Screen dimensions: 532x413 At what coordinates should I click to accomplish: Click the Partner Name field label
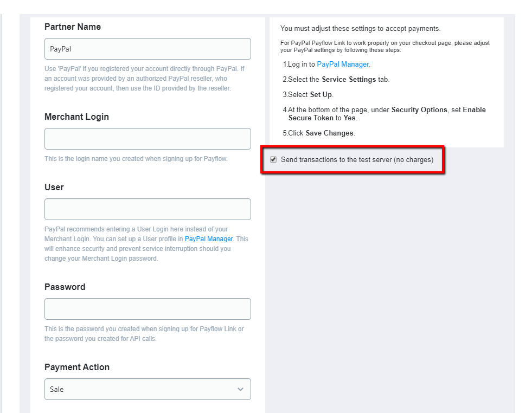[x=73, y=27]
